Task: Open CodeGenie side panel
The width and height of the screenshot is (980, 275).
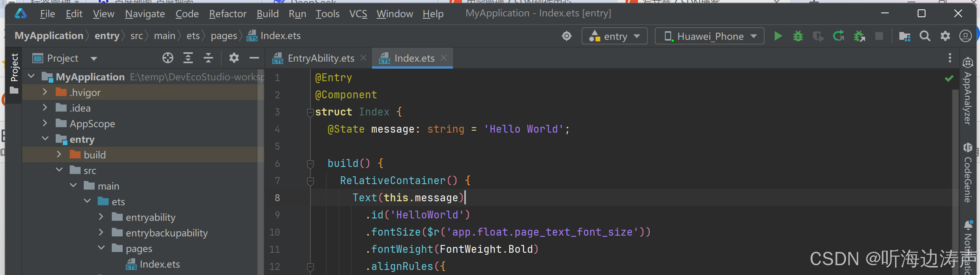Action: (x=968, y=172)
